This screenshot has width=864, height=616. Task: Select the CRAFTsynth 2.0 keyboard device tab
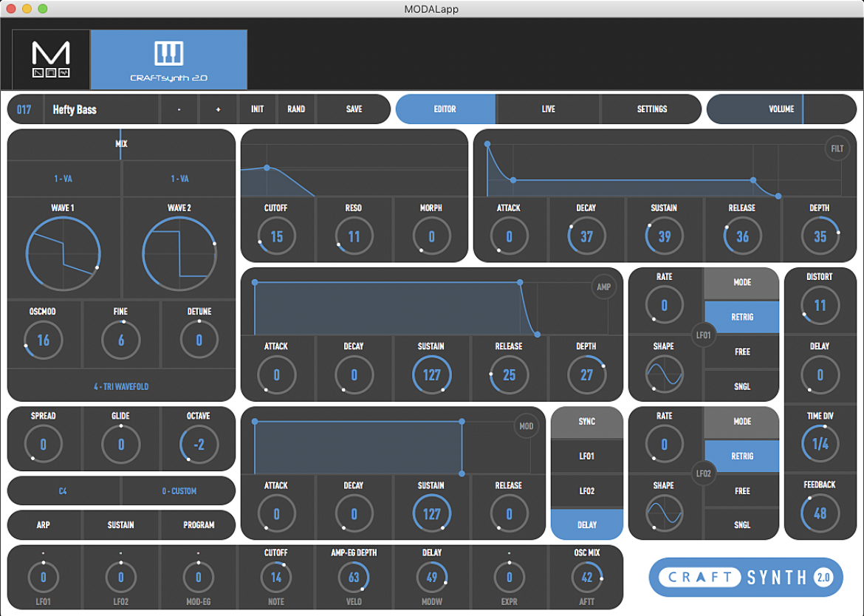tap(168, 60)
